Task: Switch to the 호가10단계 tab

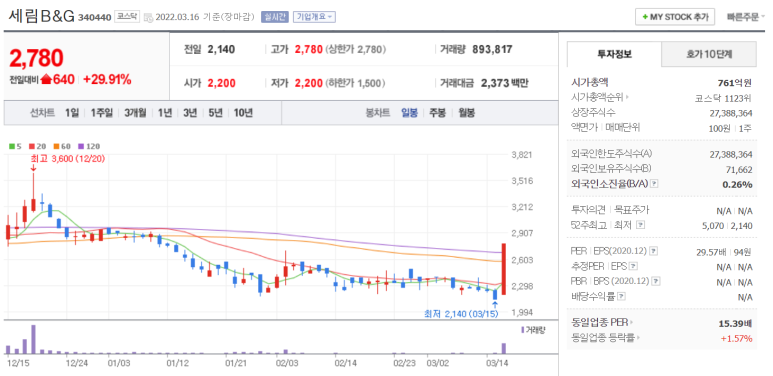Action: tap(708, 54)
